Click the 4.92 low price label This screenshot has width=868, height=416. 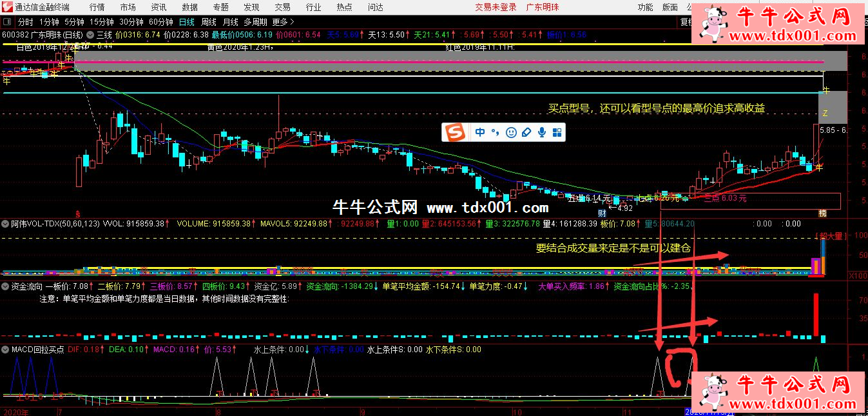(x=621, y=208)
